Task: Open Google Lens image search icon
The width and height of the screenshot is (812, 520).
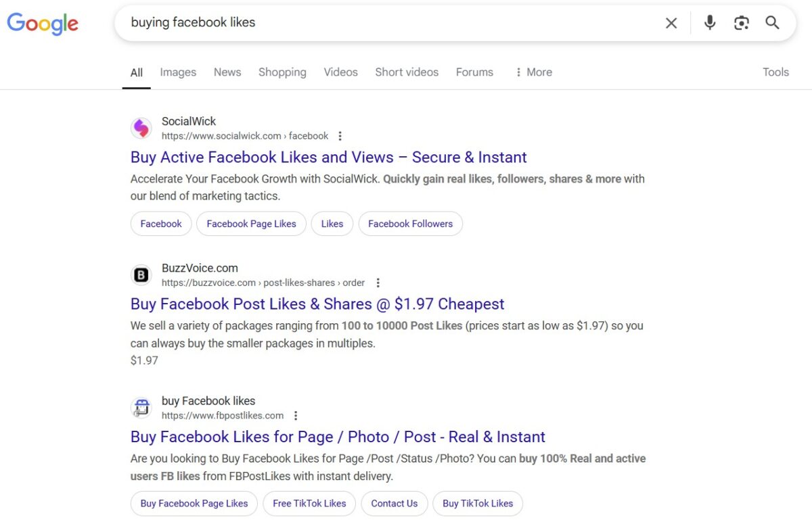Action: tap(742, 23)
